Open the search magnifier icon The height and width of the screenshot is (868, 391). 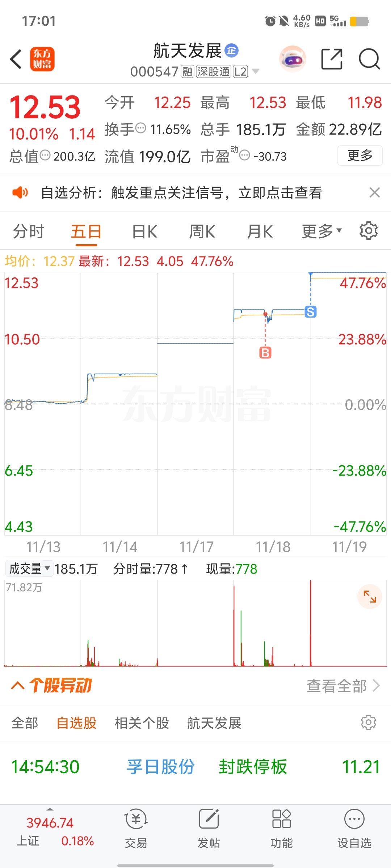(x=369, y=59)
